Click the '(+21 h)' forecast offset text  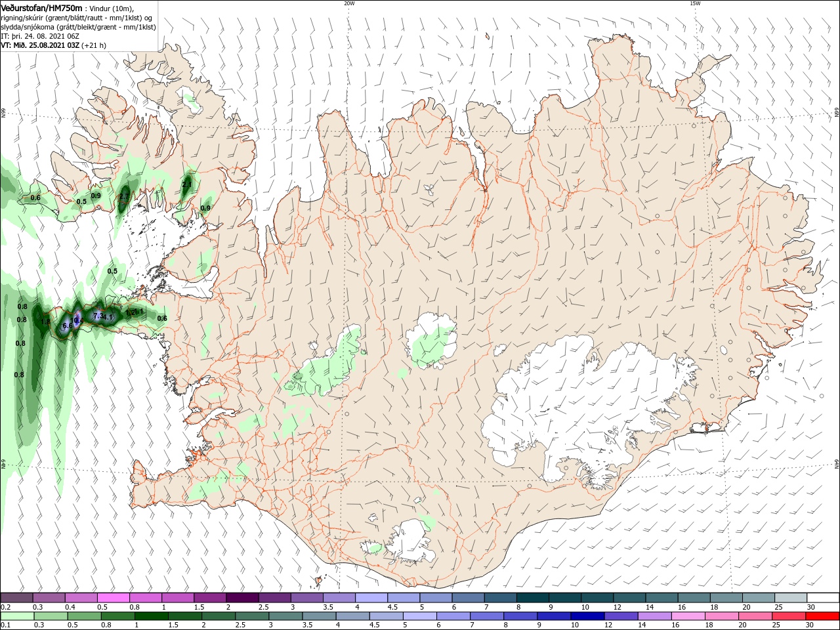[x=94, y=45]
